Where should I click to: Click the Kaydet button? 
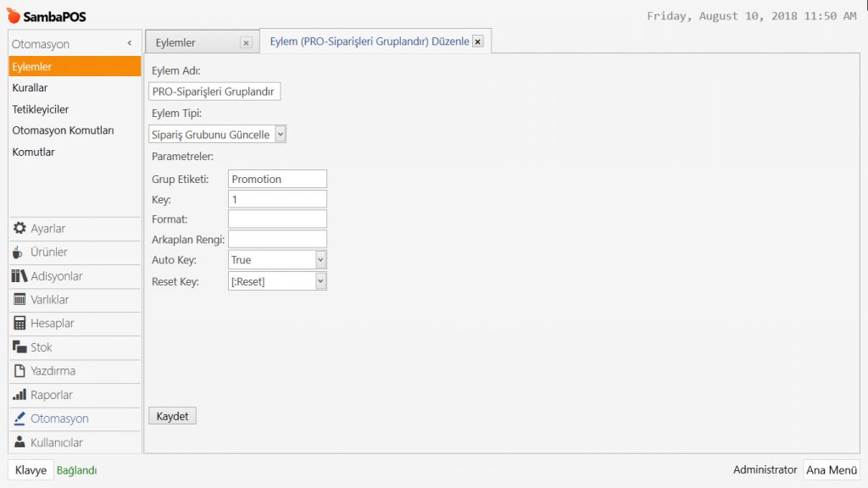(172, 416)
